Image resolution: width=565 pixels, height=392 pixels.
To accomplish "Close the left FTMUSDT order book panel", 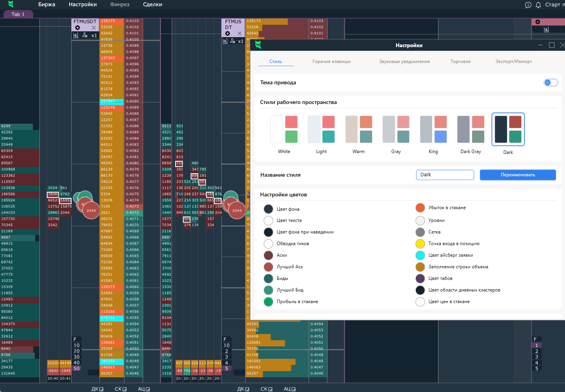I will [94, 28].
